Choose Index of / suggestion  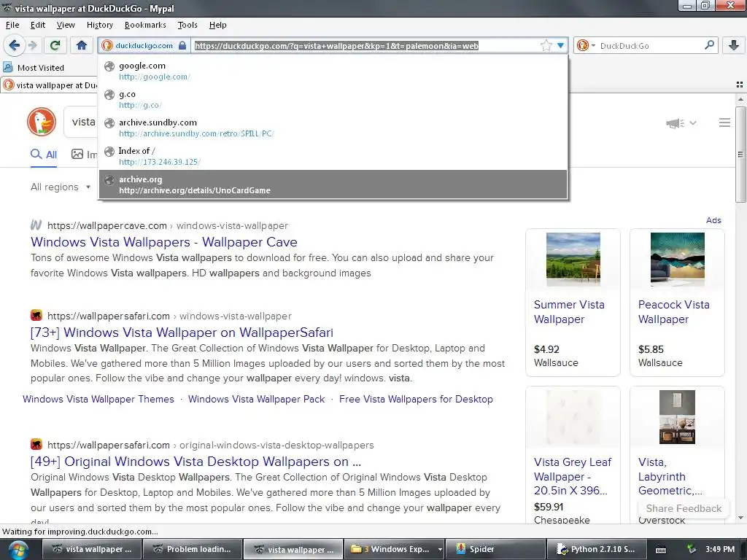(x=333, y=156)
